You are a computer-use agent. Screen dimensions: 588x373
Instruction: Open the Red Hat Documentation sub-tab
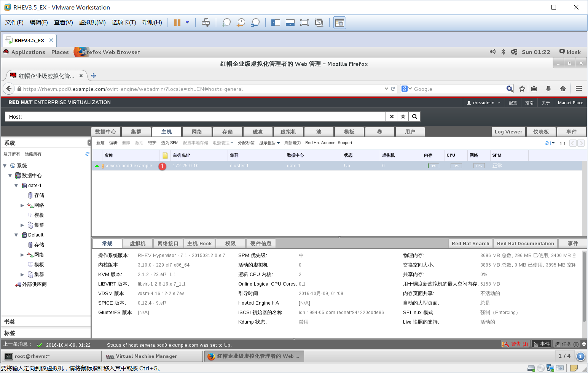point(525,243)
